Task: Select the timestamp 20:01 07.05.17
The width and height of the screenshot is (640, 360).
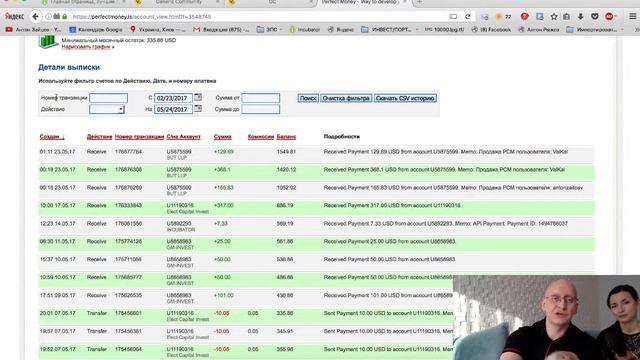Action: coord(58,313)
